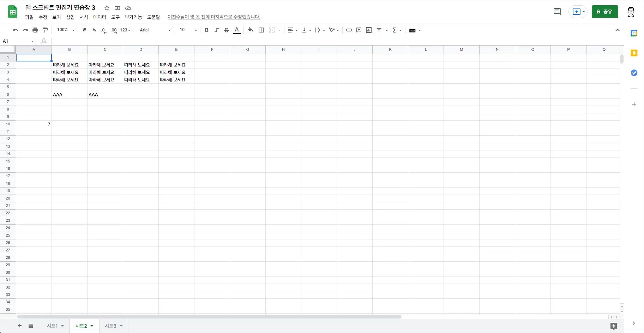Get add-ons with side panel plus
Viewport: 644px width, 333px height.
(634, 104)
